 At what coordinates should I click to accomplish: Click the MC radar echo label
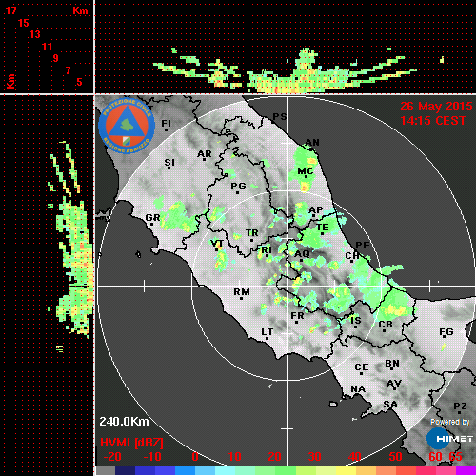[306, 171]
